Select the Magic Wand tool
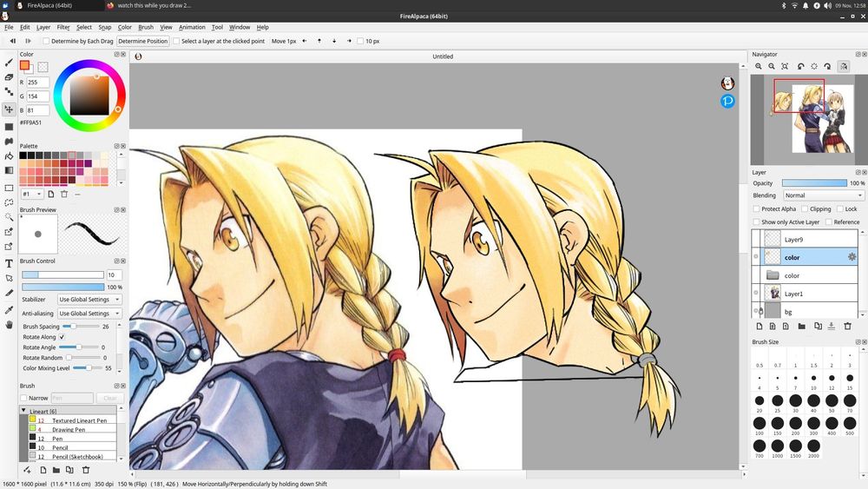Screen dimensions: 868x489 tap(9, 217)
